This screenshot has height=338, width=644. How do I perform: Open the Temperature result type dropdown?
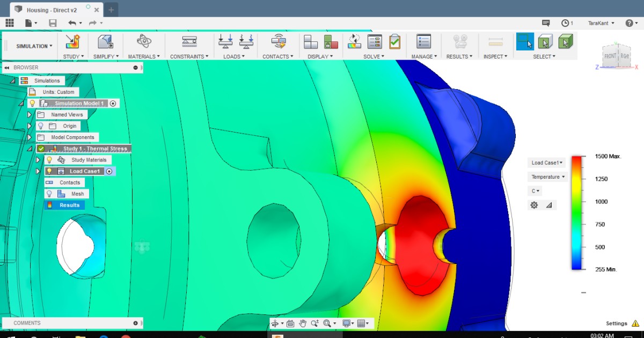click(547, 177)
